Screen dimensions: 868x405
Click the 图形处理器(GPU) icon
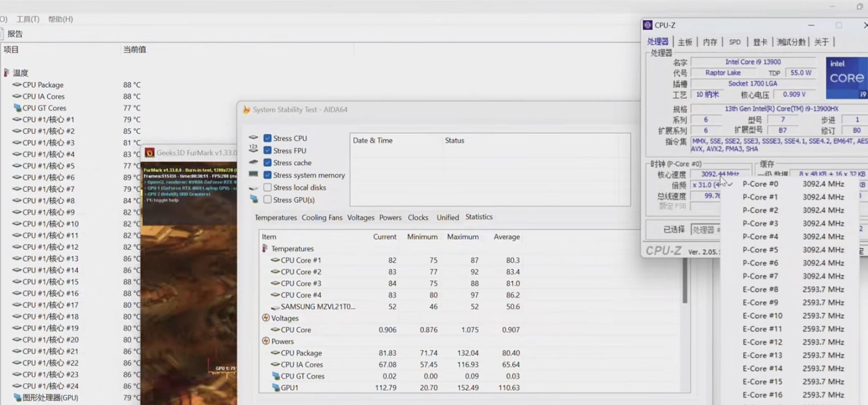17,397
